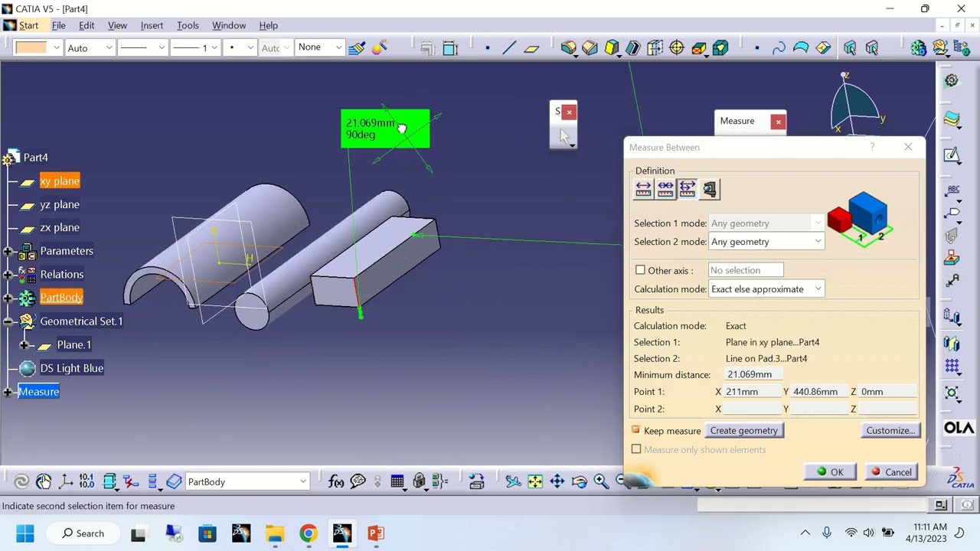Screen dimensions: 980x551
Task: Open Chrome from the Windows taskbar
Action: tap(309, 533)
